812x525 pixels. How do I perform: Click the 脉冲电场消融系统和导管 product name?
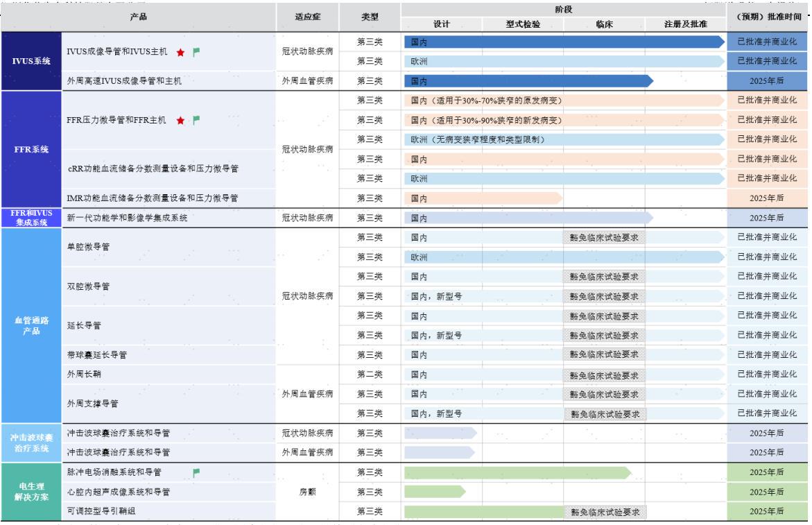(114, 472)
